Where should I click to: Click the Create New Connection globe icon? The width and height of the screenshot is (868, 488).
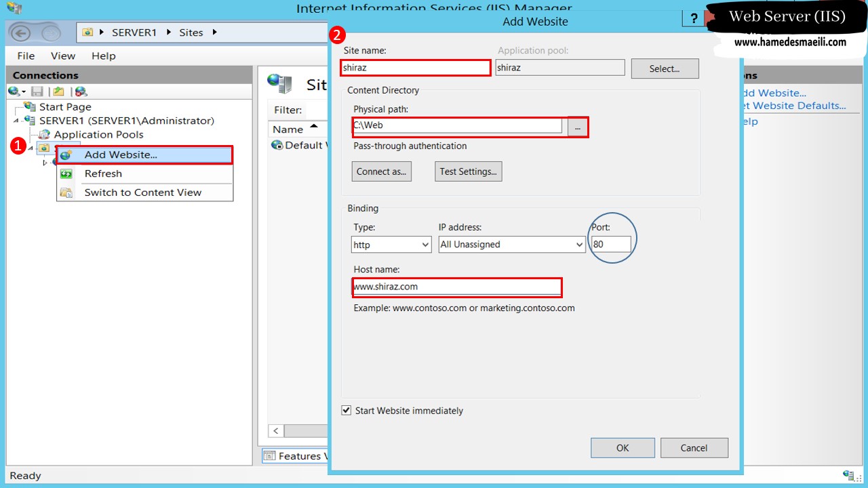(x=14, y=91)
